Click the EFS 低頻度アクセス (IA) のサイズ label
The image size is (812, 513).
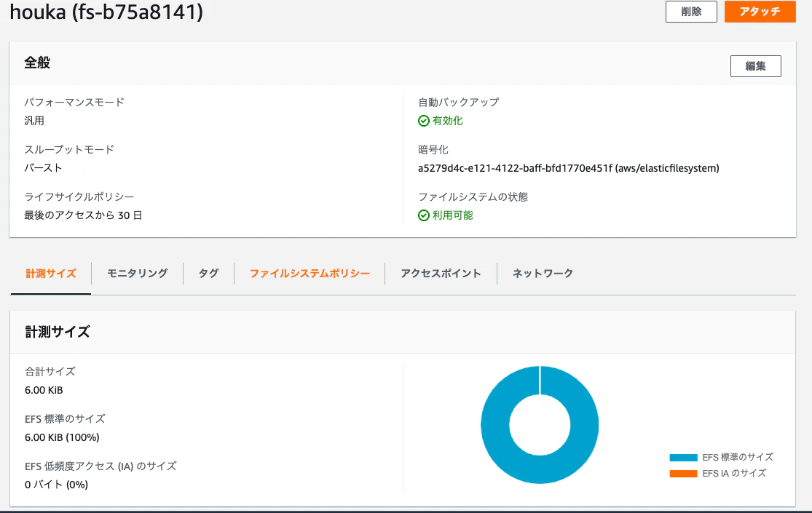[100, 466]
